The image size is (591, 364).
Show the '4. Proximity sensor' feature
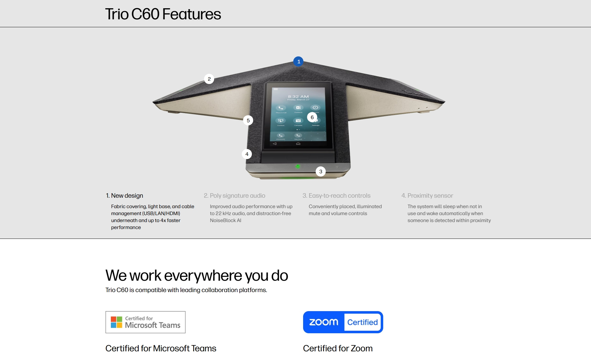[427, 195]
